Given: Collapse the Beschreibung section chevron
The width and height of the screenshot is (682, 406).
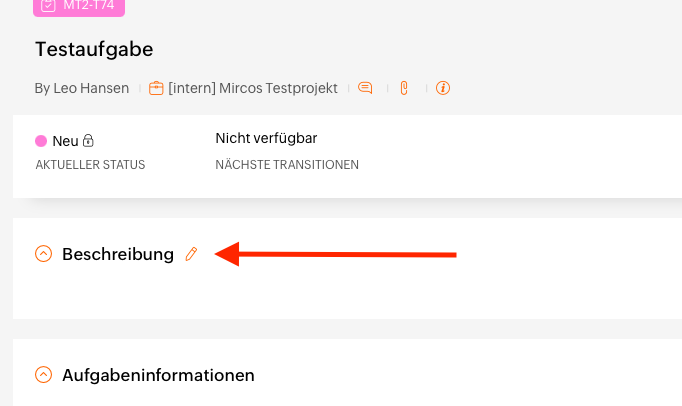Looking at the screenshot, I should tap(43, 254).
